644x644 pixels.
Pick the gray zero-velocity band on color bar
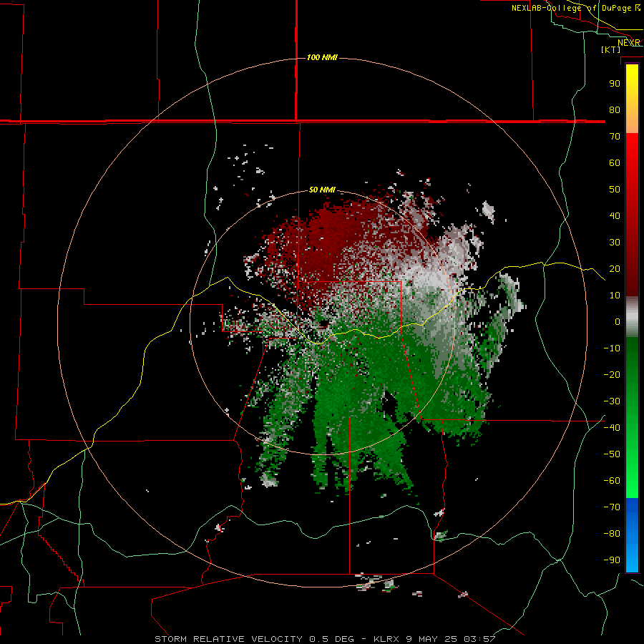[x=632, y=317]
